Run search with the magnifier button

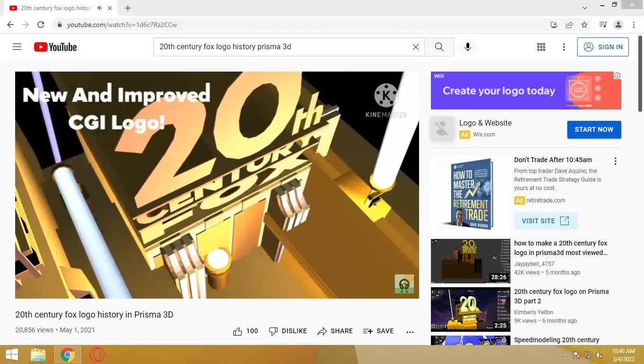pyautogui.click(x=439, y=47)
